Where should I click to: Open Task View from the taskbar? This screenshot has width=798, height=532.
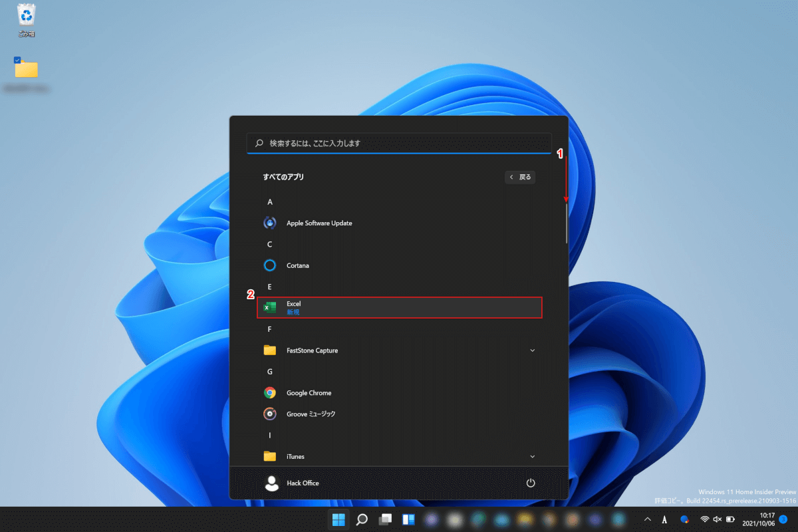(385, 519)
